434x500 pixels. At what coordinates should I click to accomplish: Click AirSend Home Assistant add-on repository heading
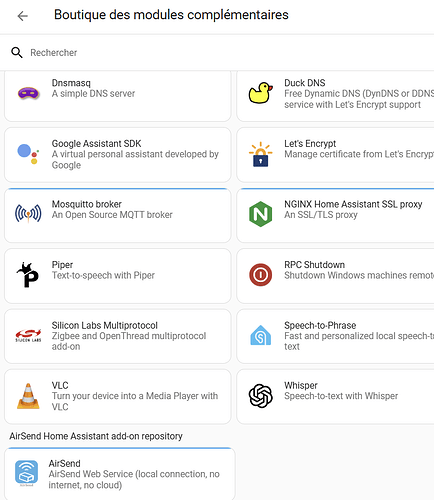96,436
